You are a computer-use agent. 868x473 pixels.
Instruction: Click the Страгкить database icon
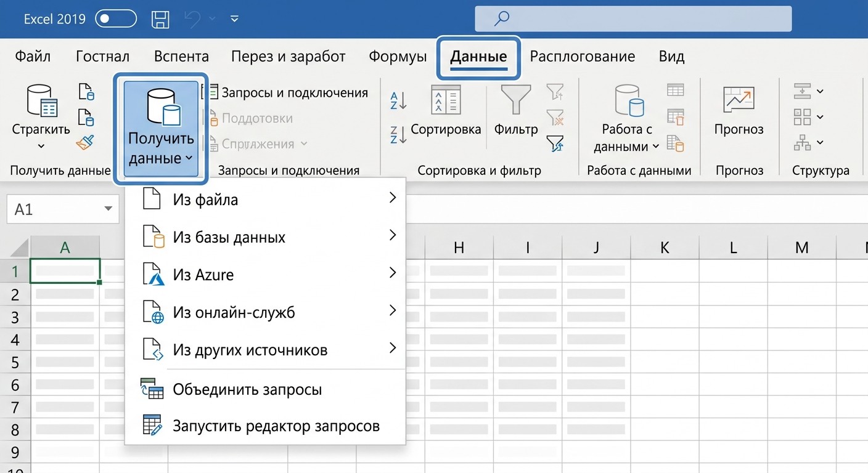click(42, 100)
